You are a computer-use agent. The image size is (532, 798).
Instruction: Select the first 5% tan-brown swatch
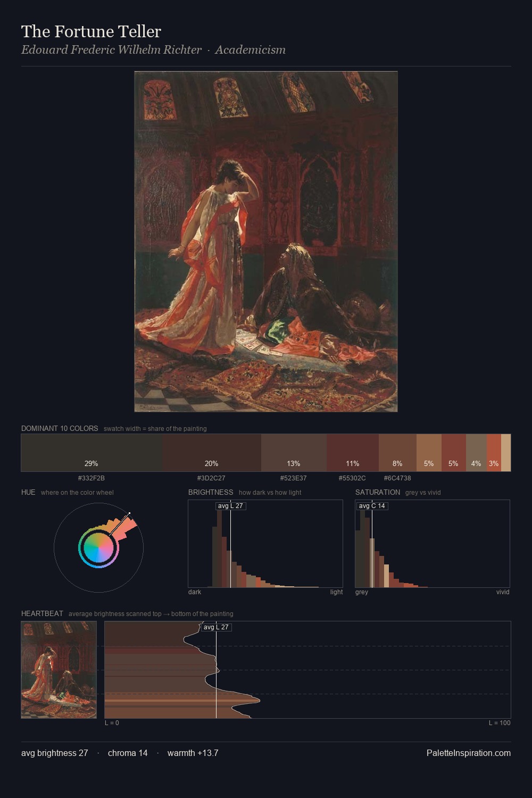tap(429, 453)
